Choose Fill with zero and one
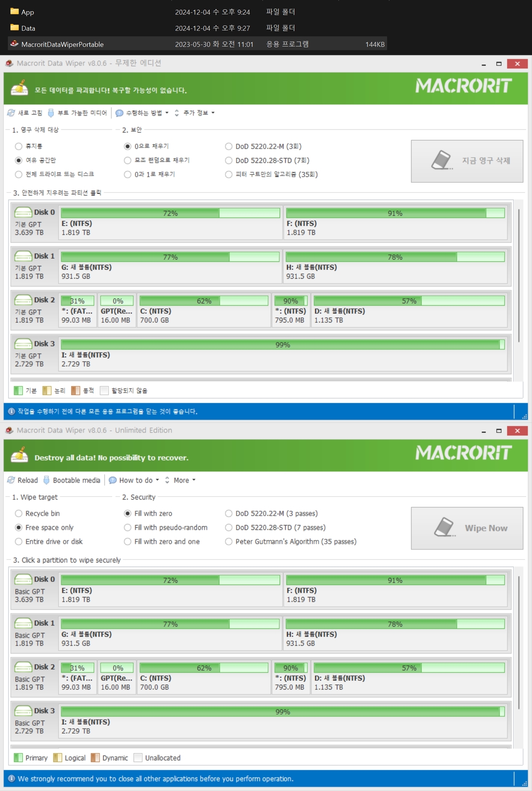Screen dimensions: 532x791 tap(128, 542)
